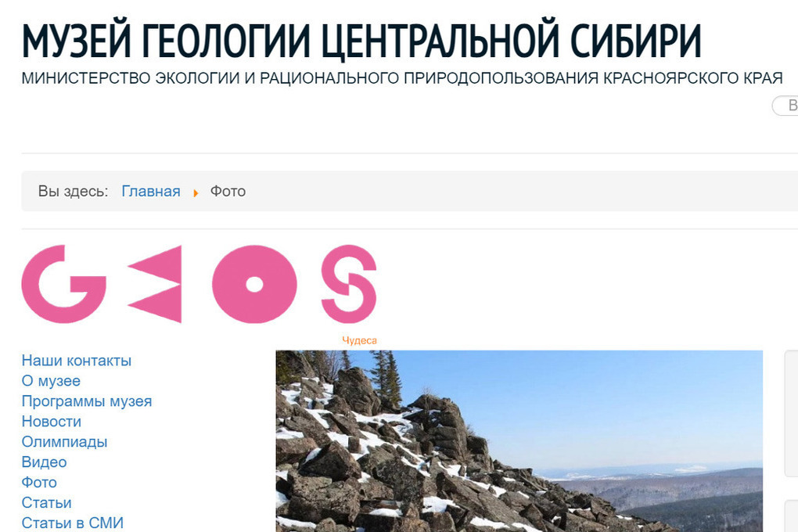Open Программы музея menu item
Screen dimensions: 798x532
(x=87, y=401)
